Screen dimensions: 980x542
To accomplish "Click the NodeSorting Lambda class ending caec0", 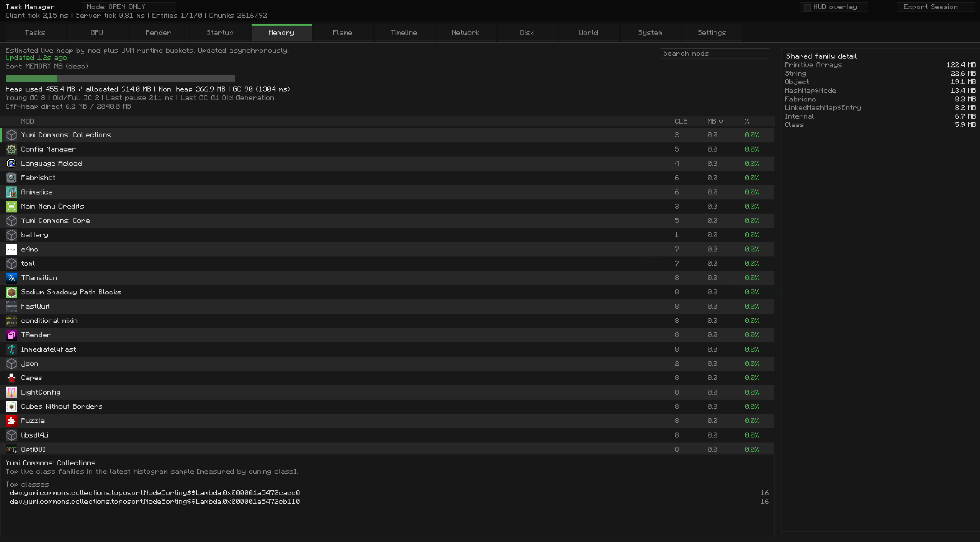I will click(155, 493).
